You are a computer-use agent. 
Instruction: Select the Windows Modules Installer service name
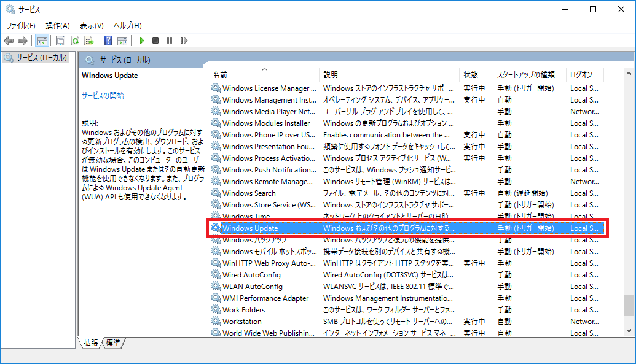coord(266,123)
